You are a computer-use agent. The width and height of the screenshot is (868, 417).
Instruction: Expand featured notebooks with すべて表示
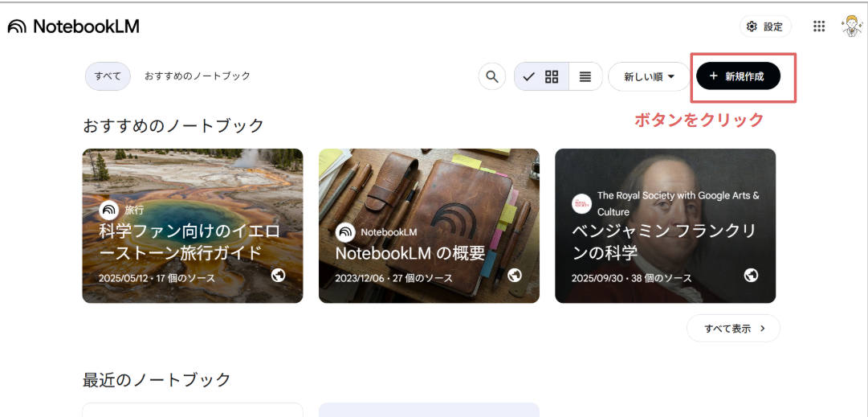(733, 328)
